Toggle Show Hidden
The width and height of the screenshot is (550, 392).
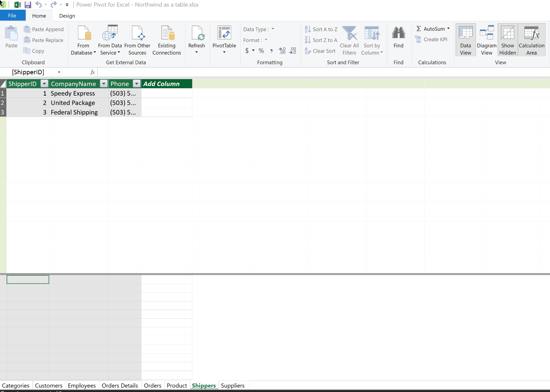tap(508, 40)
